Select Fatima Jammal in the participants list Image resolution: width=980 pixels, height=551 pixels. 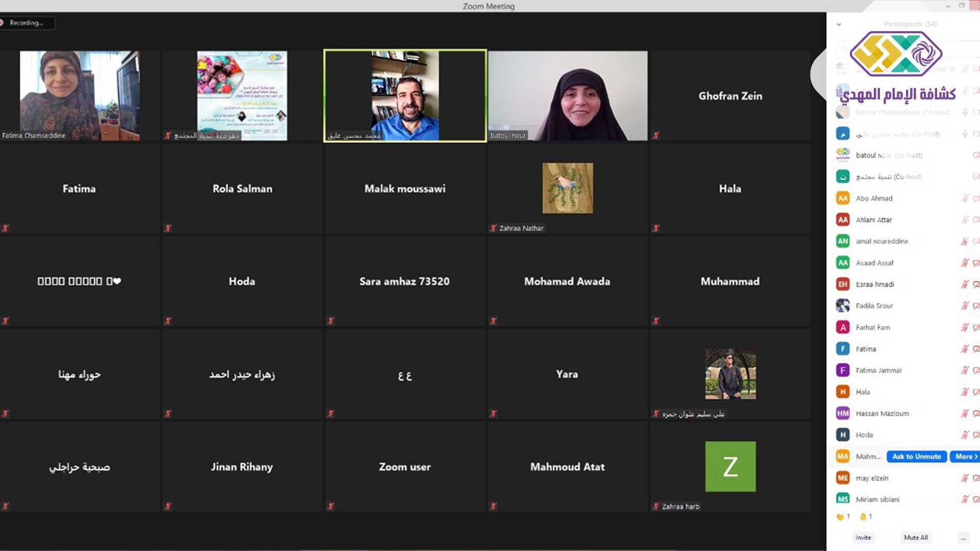878,370
